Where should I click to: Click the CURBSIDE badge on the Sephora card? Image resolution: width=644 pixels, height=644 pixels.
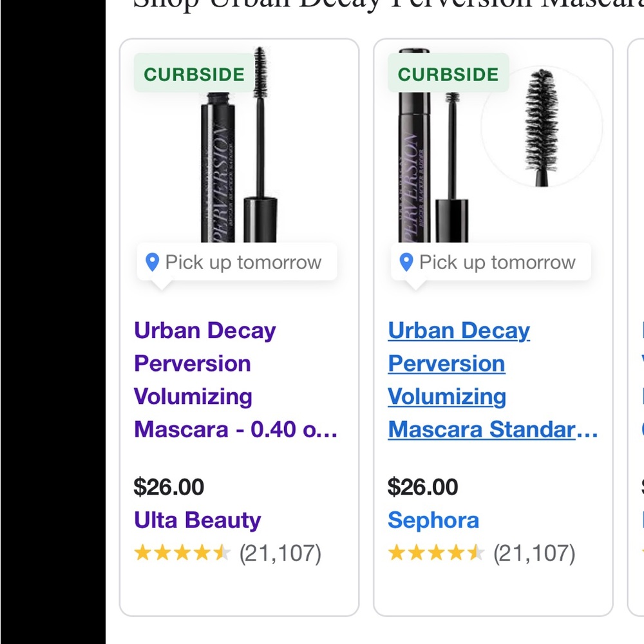[448, 73]
